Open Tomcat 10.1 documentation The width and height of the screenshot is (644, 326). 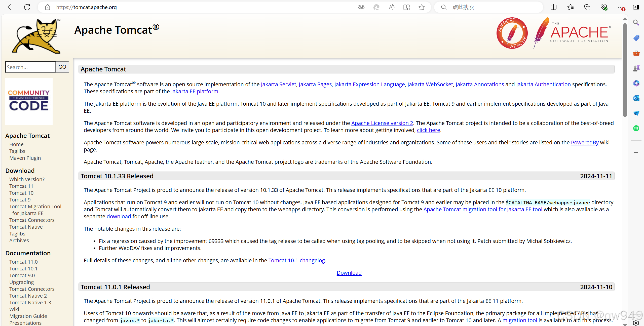[23, 269]
